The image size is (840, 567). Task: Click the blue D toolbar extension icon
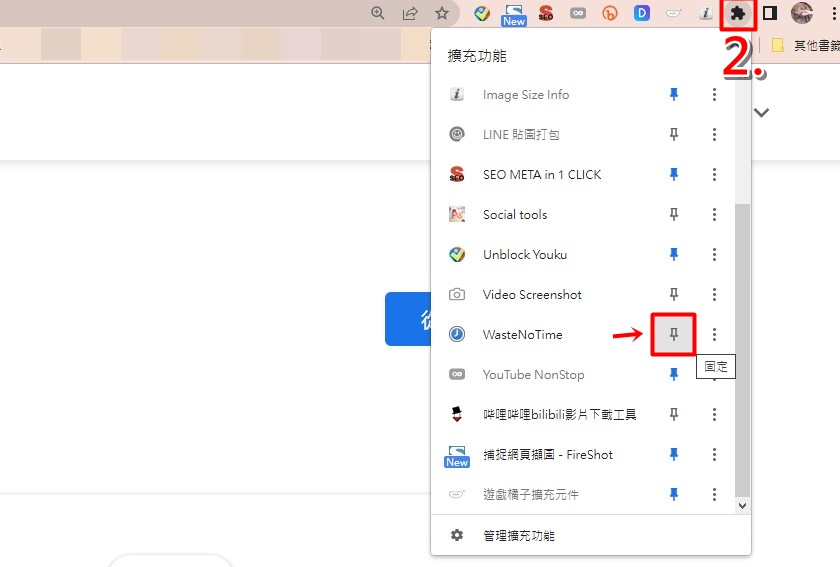pos(641,13)
